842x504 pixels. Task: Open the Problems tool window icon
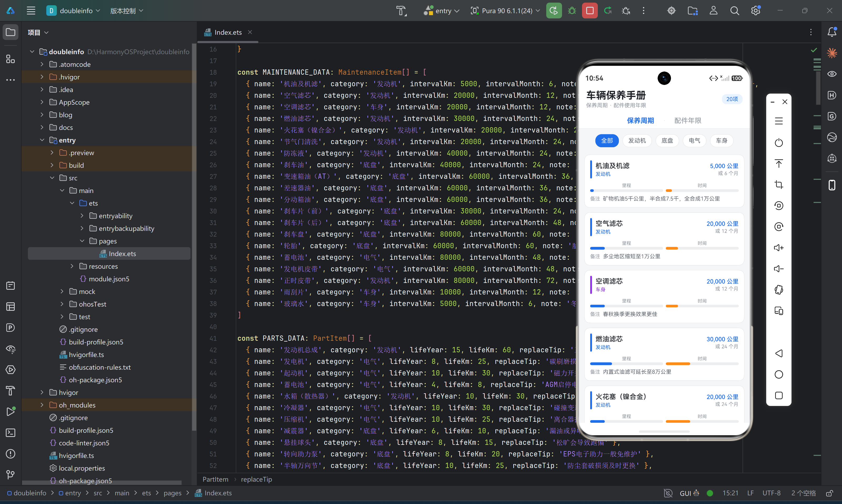click(x=11, y=454)
